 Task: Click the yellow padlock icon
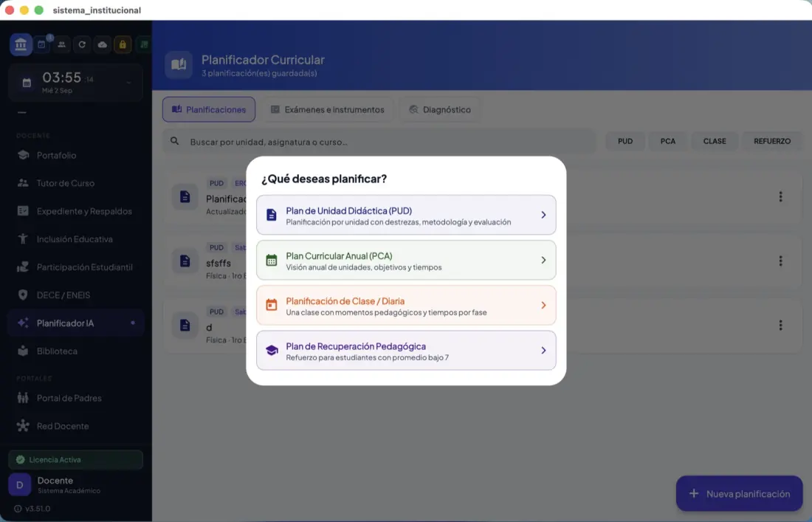[123, 44]
